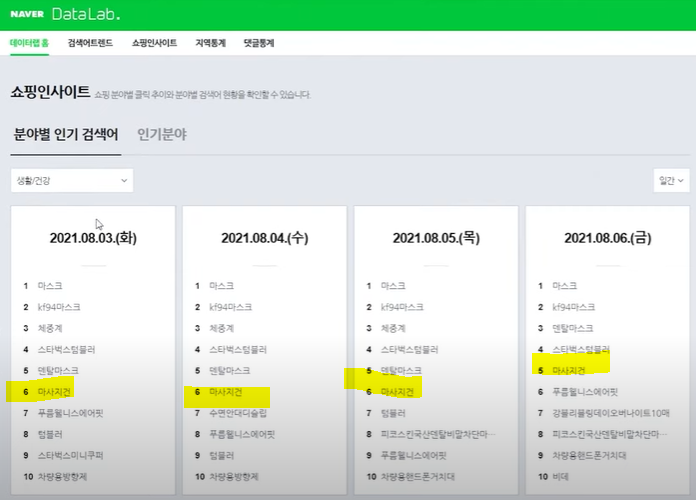The image size is (696, 500).
Task: Click the 2021.08.04.(수) date heading
Action: (265, 238)
